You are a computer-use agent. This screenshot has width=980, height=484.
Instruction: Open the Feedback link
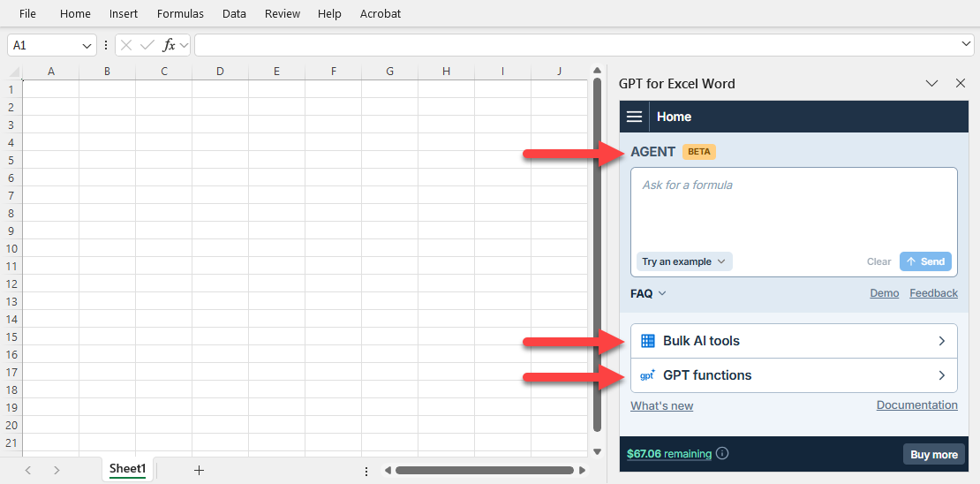(934, 292)
